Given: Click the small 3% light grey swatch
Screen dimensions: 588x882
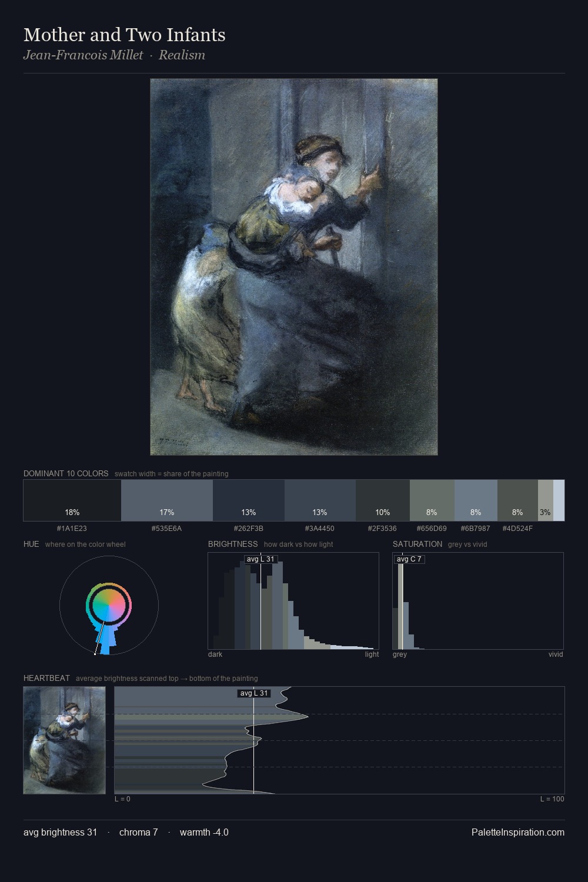Looking at the screenshot, I should tap(546, 500).
